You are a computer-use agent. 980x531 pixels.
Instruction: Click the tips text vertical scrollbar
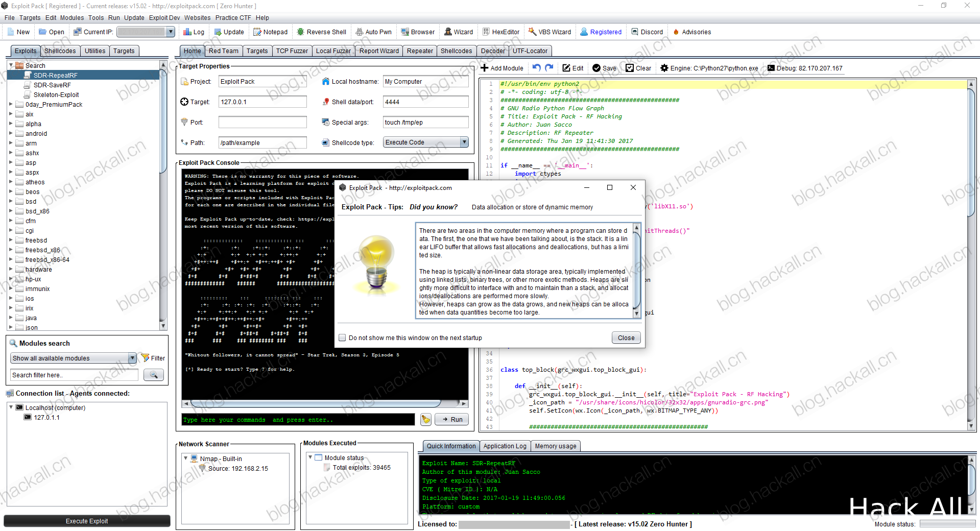pos(636,270)
